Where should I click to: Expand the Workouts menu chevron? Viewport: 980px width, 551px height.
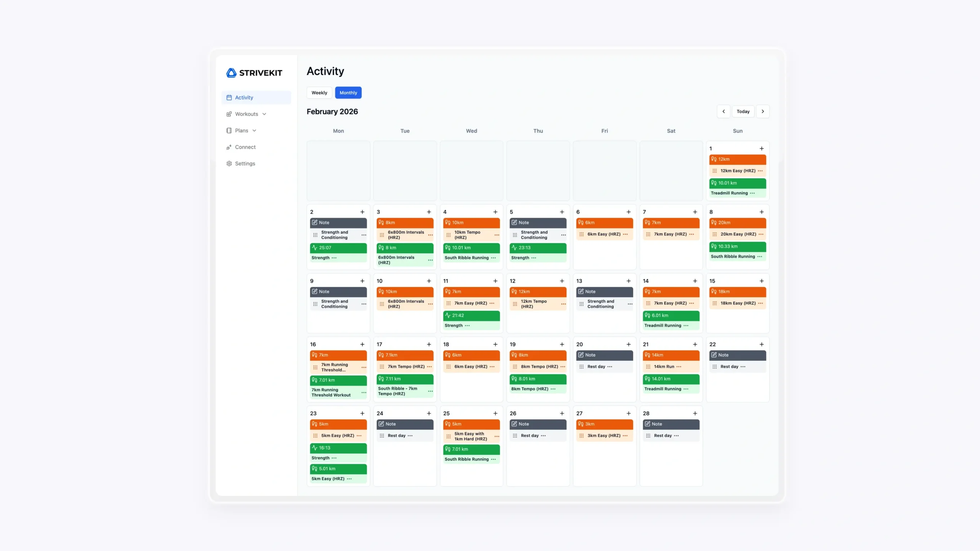(264, 114)
